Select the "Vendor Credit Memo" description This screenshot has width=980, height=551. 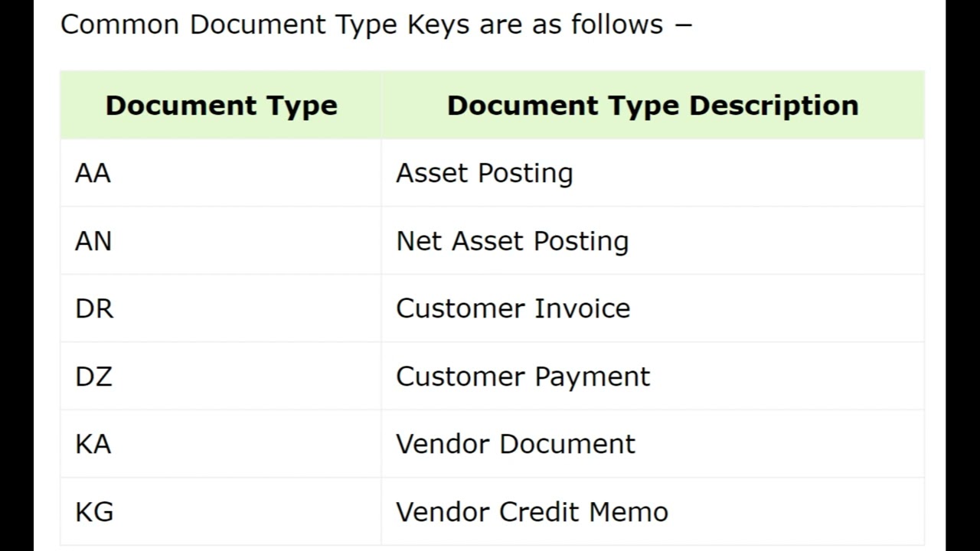[x=531, y=511]
